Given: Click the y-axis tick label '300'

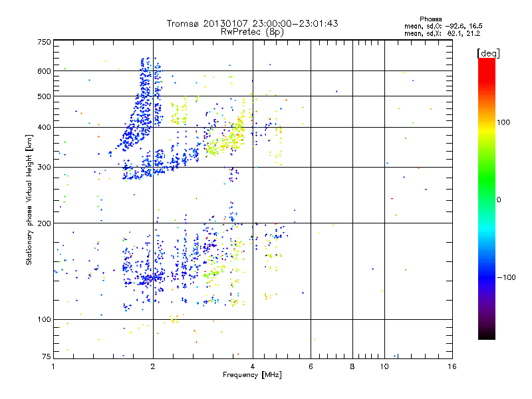Looking at the screenshot, I should pyautogui.click(x=44, y=168).
